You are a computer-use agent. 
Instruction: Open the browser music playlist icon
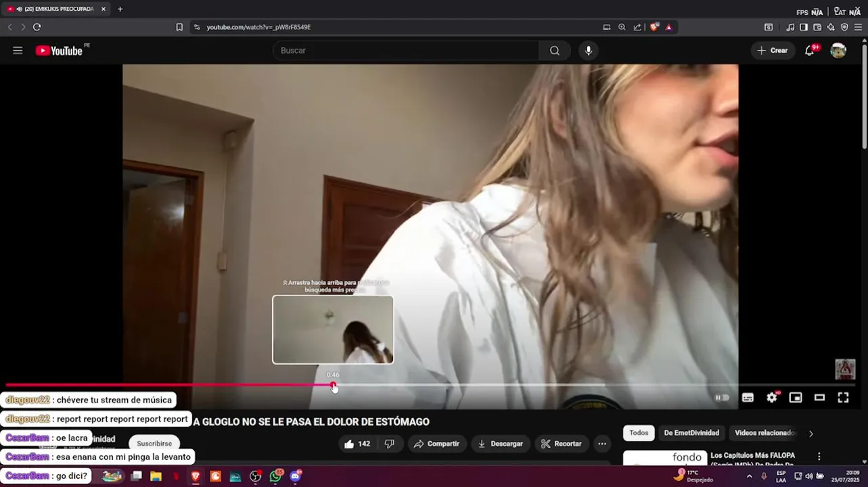pos(790,27)
